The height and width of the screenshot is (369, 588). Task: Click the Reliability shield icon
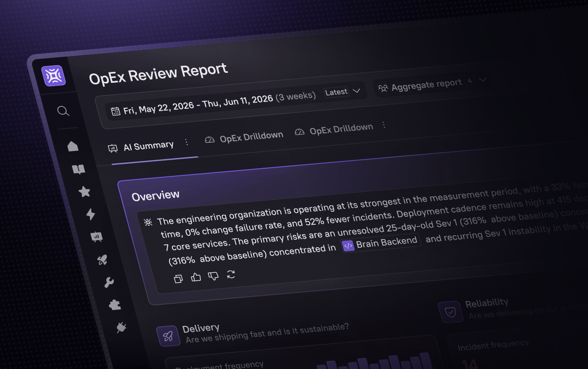(451, 312)
